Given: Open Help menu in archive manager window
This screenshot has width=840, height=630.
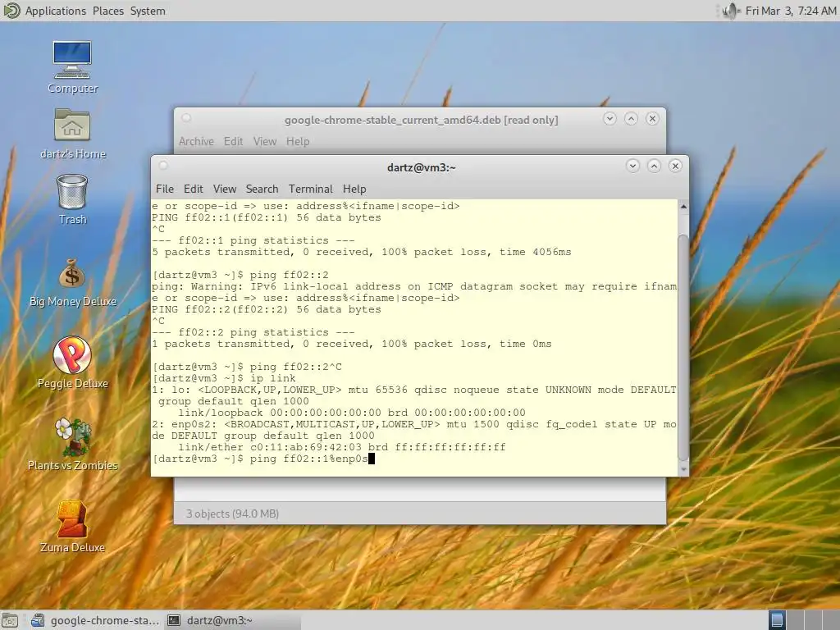Looking at the screenshot, I should pos(297,141).
